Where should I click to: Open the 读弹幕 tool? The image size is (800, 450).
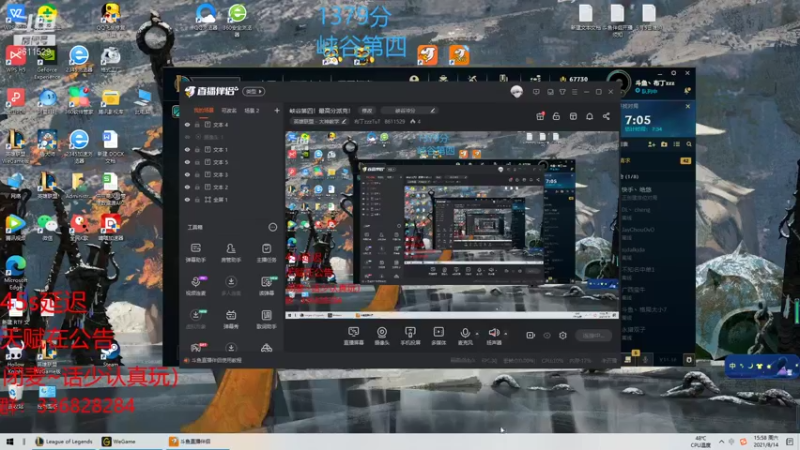pos(266,286)
